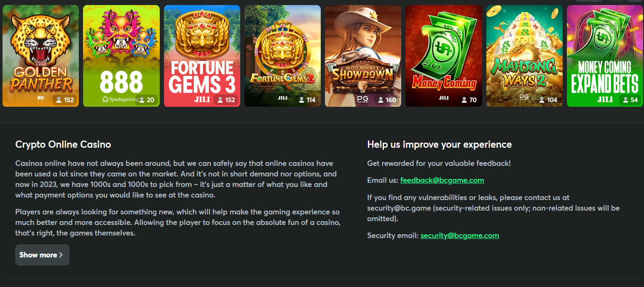The image size is (644, 287).
Task: Click the 54 players badge icon
Action: (625, 100)
